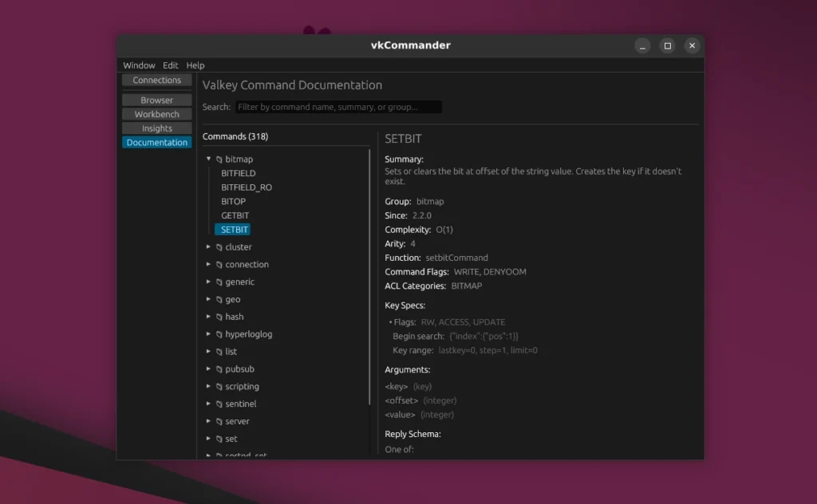
Task: Expand the pubsub command group
Action: 210,368
